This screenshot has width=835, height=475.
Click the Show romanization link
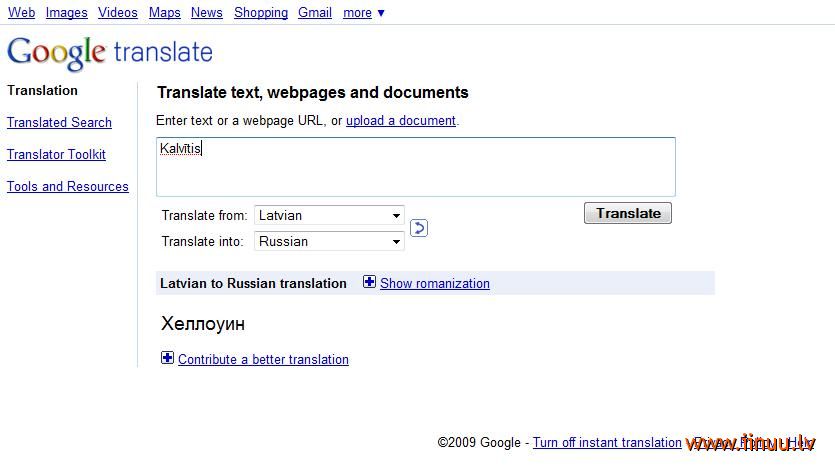click(x=435, y=283)
